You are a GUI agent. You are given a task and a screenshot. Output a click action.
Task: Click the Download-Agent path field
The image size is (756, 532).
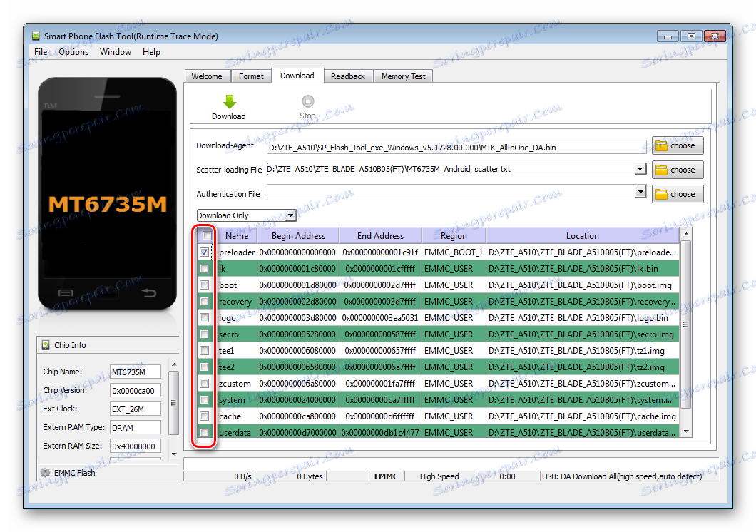pos(456,147)
